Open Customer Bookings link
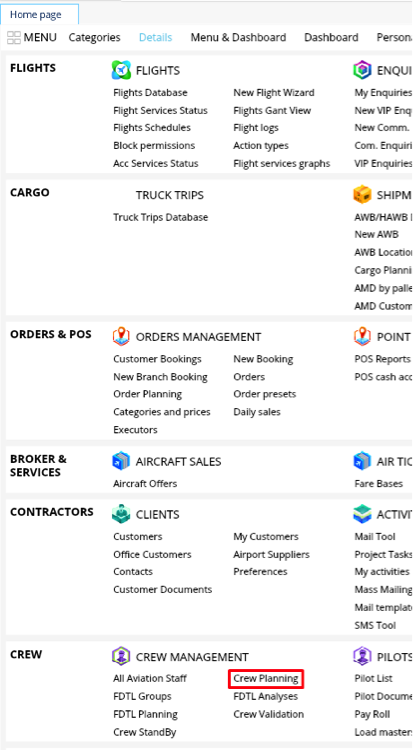Viewport: 413px width, 750px height. [157, 359]
